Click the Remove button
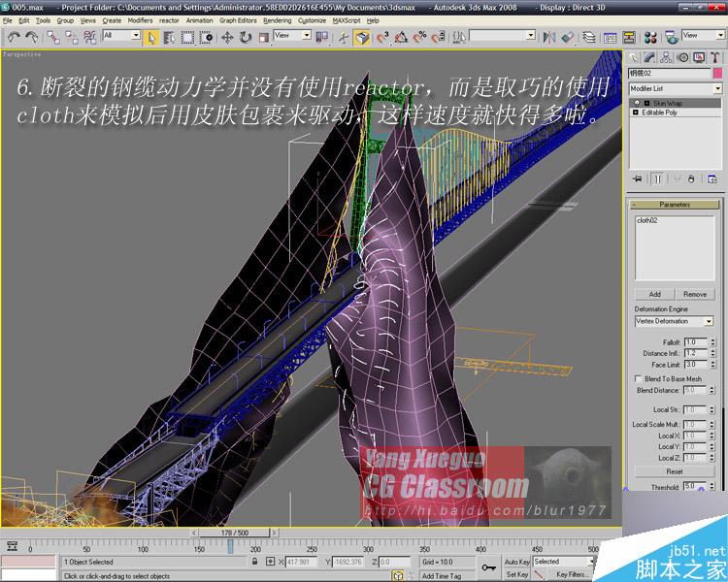 tap(695, 294)
